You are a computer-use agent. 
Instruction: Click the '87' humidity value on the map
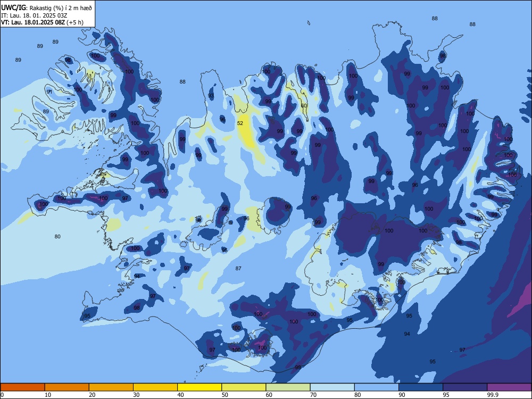pyautogui.click(x=238, y=268)
